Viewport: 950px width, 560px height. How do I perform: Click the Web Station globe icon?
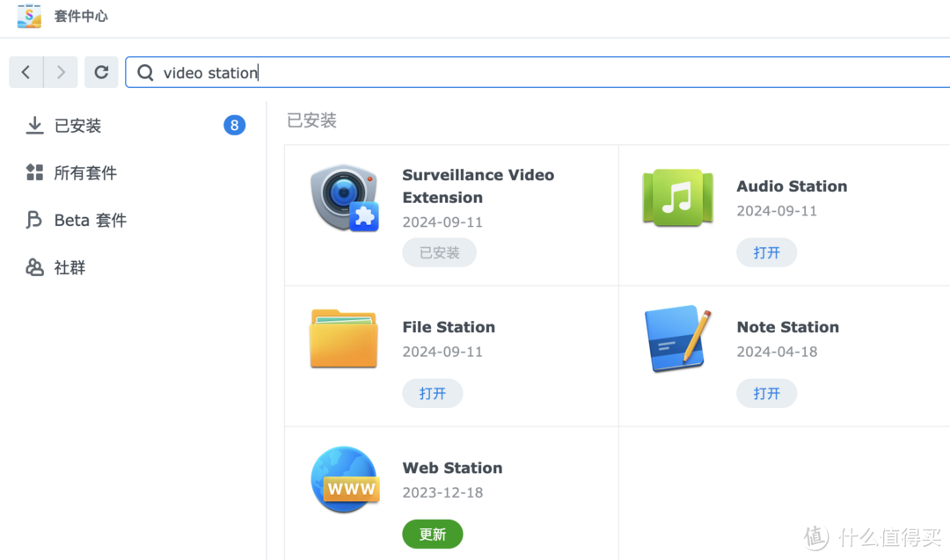tap(345, 479)
